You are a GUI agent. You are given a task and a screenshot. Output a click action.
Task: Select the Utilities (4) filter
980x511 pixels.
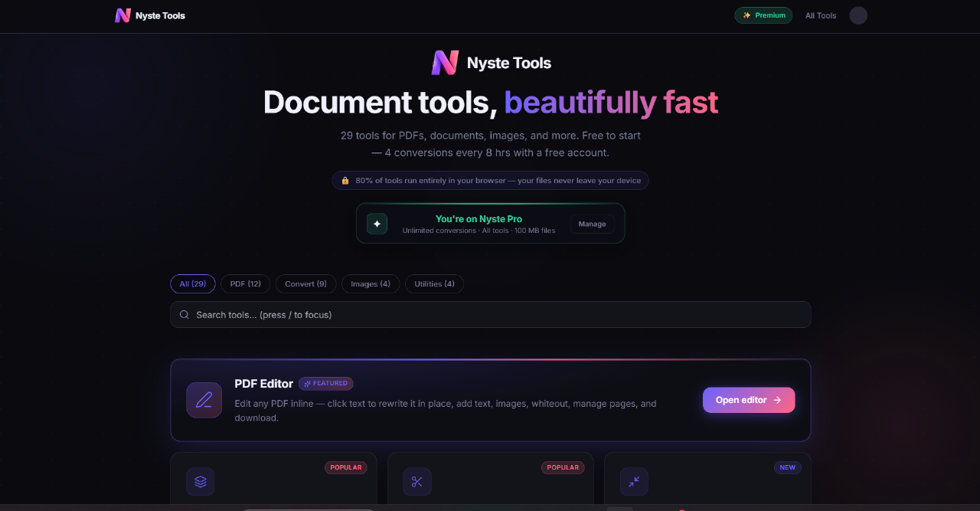[434, 284]
